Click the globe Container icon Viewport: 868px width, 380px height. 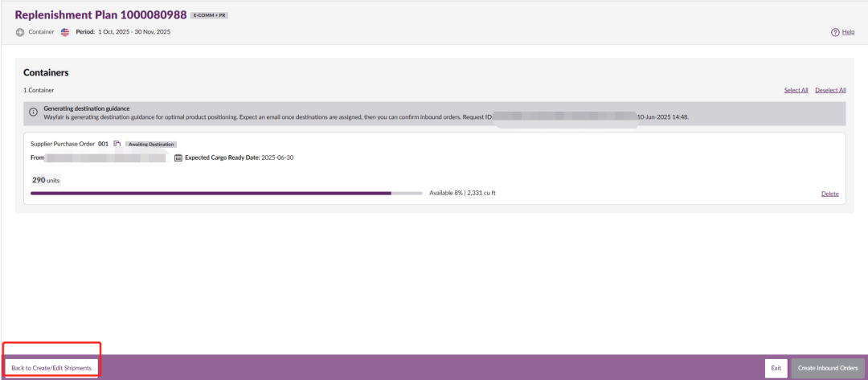coord(20,32)
